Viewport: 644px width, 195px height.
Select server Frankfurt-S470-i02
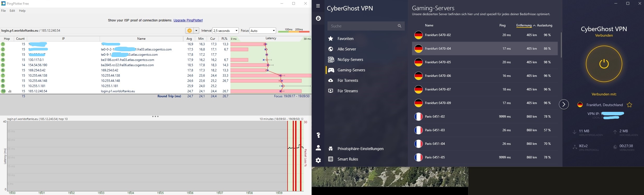(x=485, y=35)
